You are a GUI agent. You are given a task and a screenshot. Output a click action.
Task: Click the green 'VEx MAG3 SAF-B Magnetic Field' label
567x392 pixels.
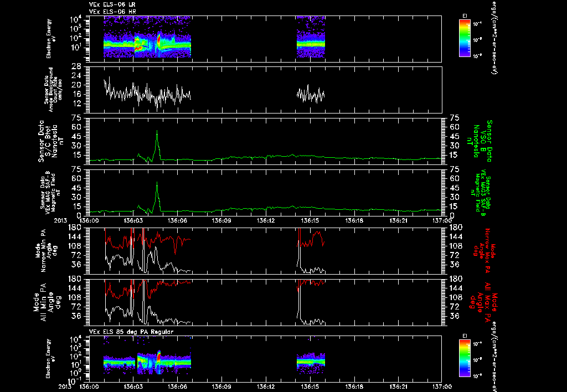click(x=481, y=193)
